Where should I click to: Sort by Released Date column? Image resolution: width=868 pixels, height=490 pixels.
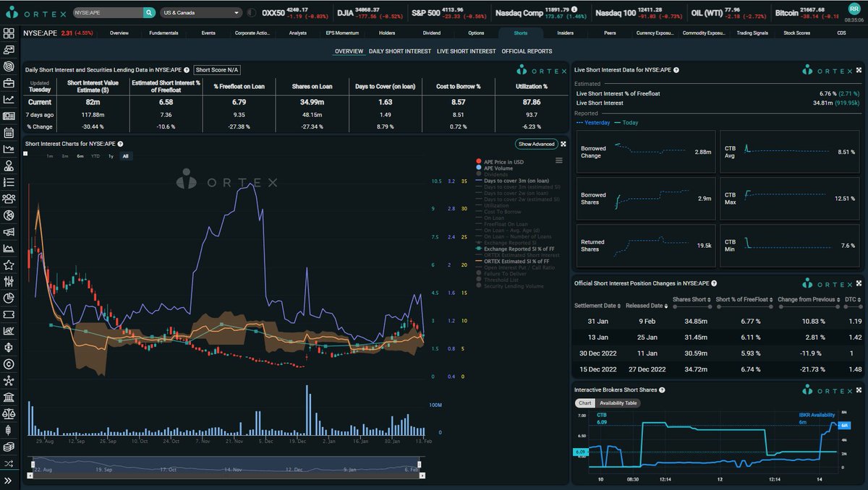coord(647,305)
